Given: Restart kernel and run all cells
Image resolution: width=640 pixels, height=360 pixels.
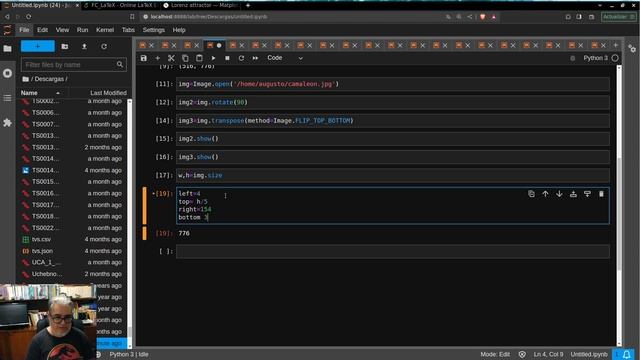Looking at the screenshot, I should pyautogui.click(x=255, y=58).
